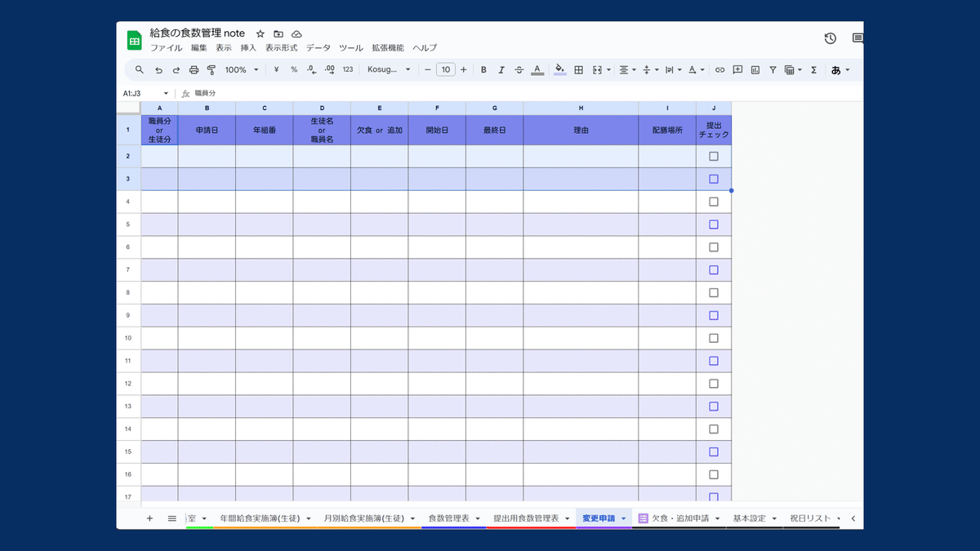Open the fill color picker
980x551 pixels.
coord(559,70)
